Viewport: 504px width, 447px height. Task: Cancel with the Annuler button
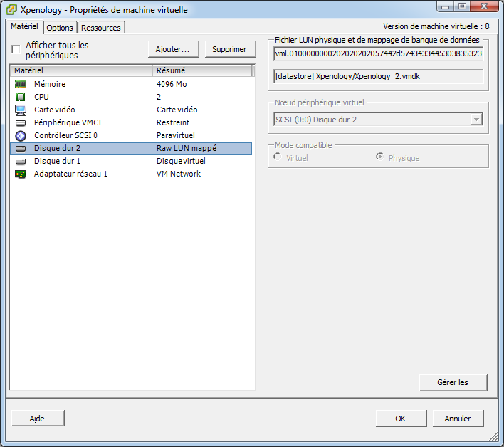458,419
